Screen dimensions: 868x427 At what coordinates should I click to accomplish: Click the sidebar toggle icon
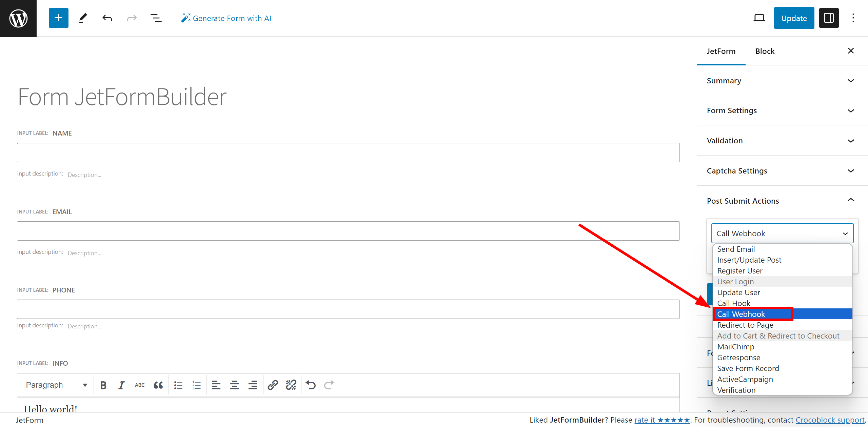point(829,18)
